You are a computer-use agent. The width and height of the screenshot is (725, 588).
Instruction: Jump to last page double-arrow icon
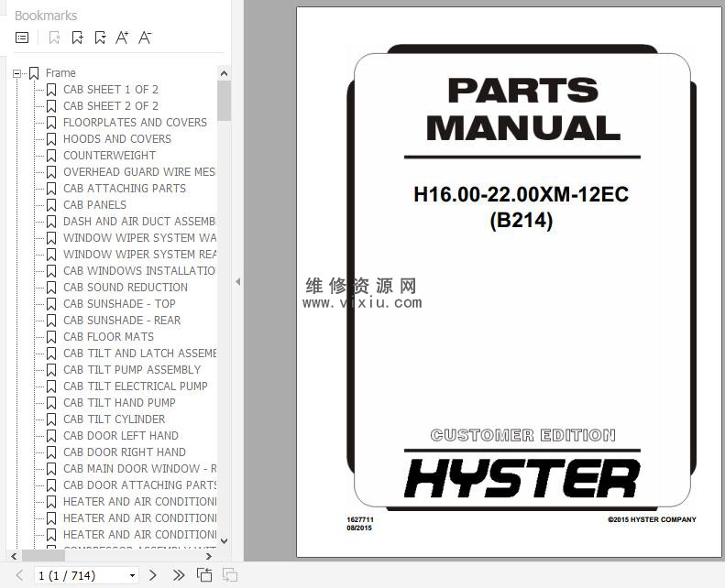(x=179, y=575)
